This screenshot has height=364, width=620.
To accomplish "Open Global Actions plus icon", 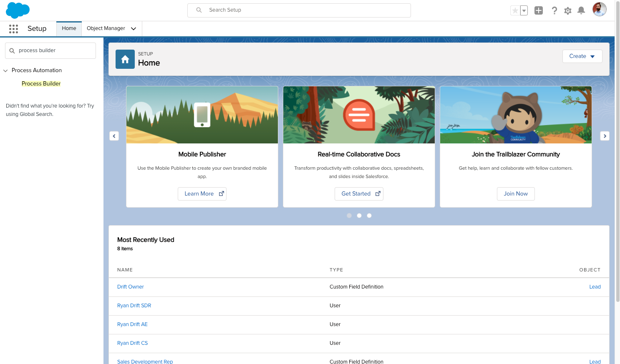I will tap(539, 10).
